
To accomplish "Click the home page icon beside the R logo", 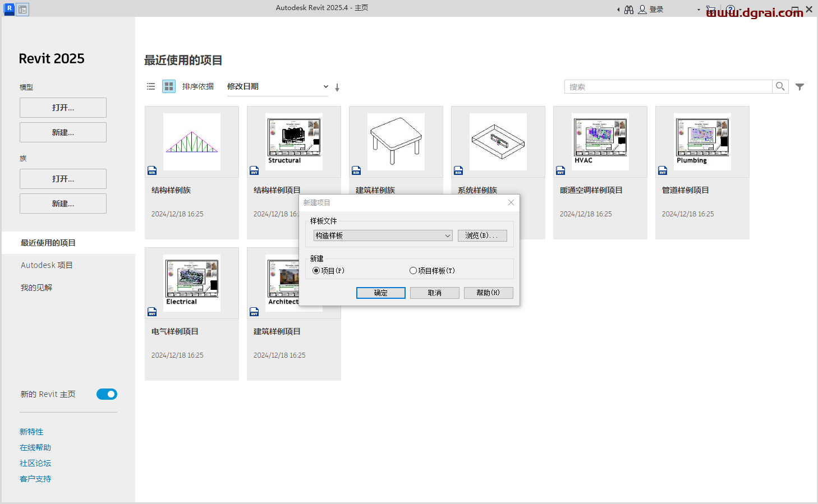I will (x=22, y=10).
